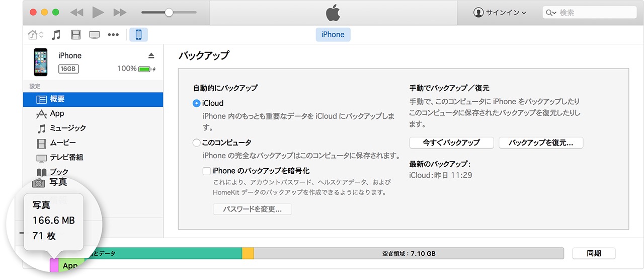Click the バックアップを復元... button
Screen dimensions: 644x280
click(x=541, y=143)
